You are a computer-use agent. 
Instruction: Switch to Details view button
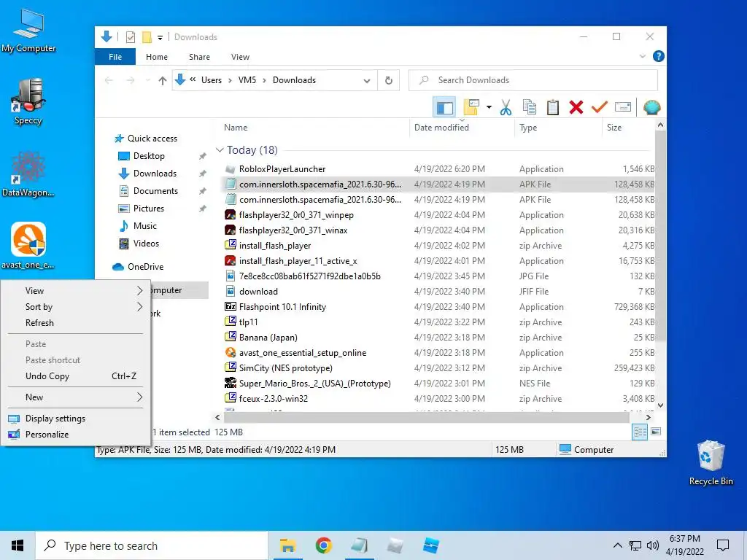tap(640, 432)
